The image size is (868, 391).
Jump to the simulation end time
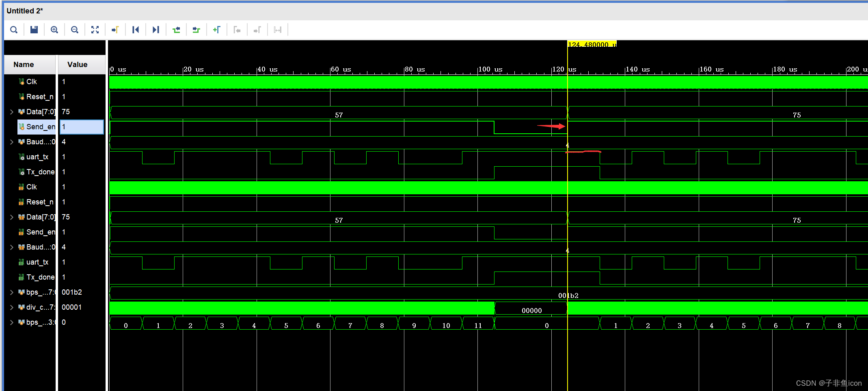point(156,30)
